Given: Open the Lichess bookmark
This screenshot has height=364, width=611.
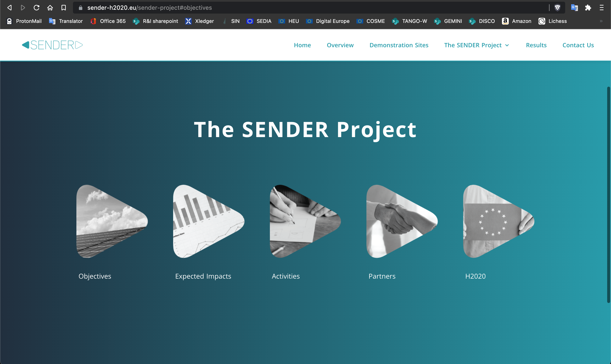Looking at the screenshot, I should click(x=553, y=21).
